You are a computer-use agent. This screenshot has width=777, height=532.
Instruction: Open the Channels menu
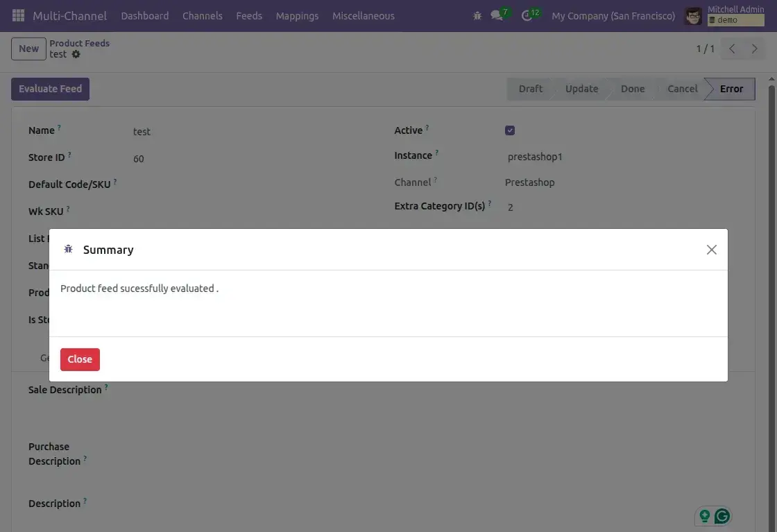pos(202,16)
